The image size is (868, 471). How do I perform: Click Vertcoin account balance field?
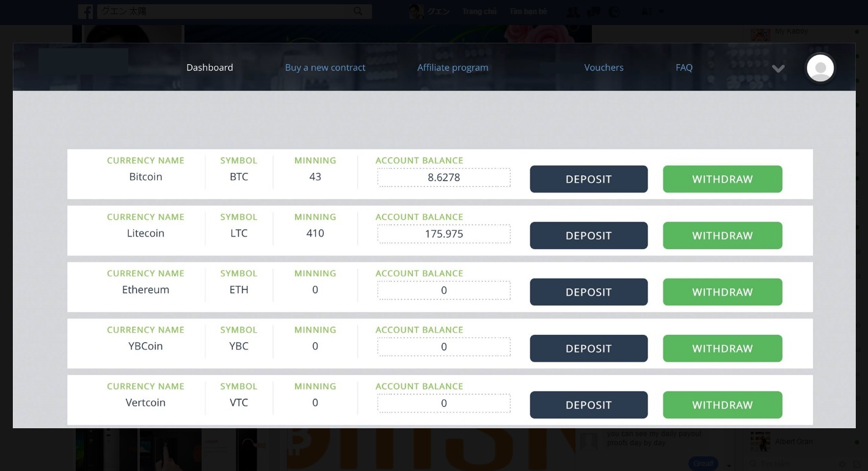[444, 403]
